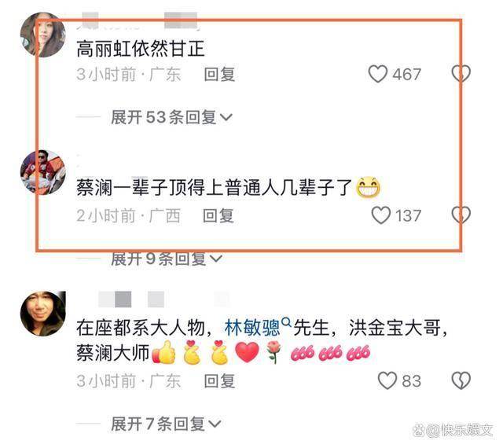The image size is (503, 448).
Task: Tap 回复 under the 蔡澜大师 comment
Action: tap(220, 381)
